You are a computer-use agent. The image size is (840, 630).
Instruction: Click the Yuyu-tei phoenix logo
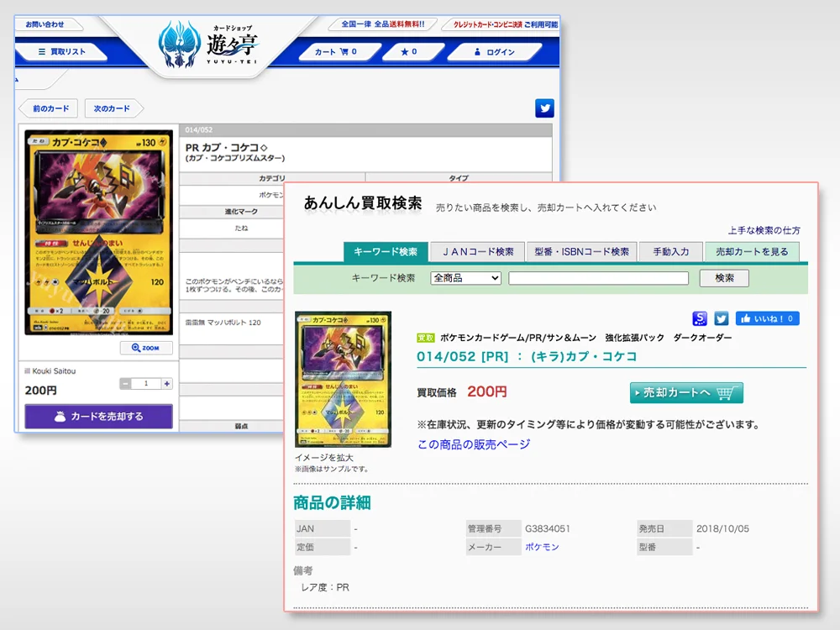[180, 45]
